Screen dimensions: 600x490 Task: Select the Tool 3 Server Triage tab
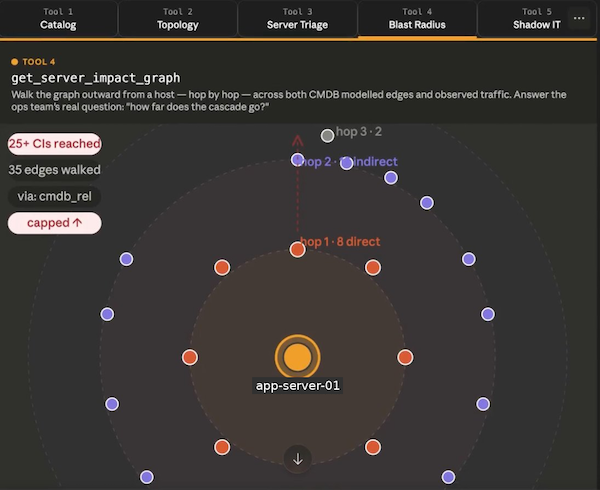[297, 18]
